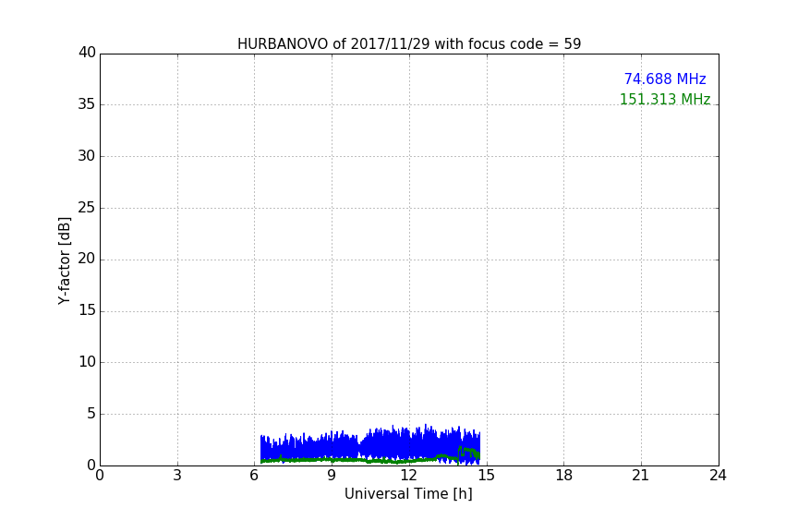Click the y-axis tick label '20'
The image size is (798, 532).
pos(87,260)
